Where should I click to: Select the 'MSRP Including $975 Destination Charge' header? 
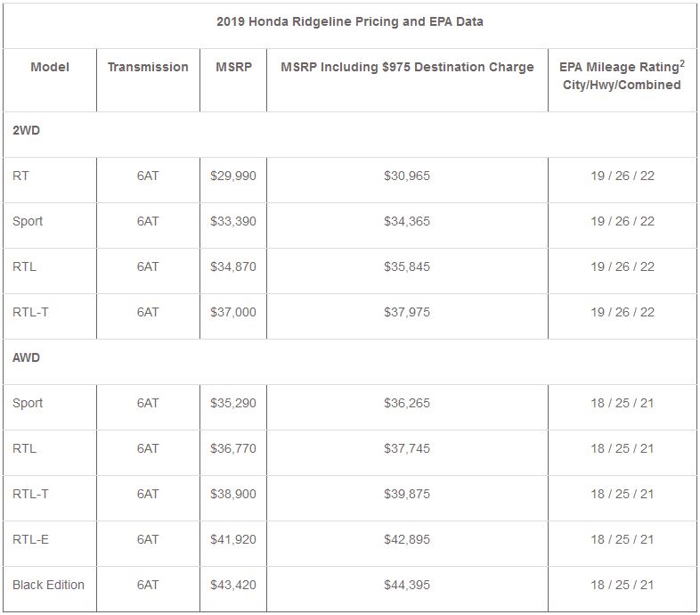point(407,67)
